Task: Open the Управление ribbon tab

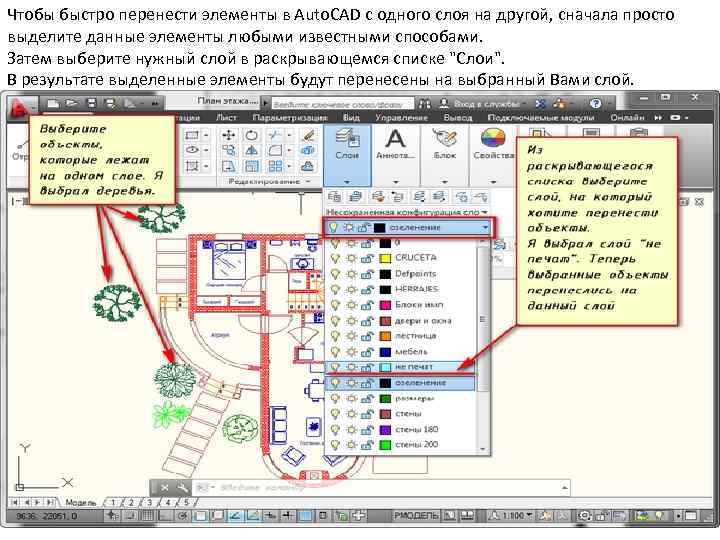Action: [x=401, y=118]
